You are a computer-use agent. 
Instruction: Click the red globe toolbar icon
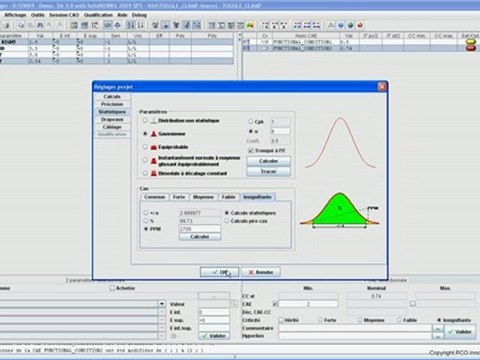tap(360, 25)
